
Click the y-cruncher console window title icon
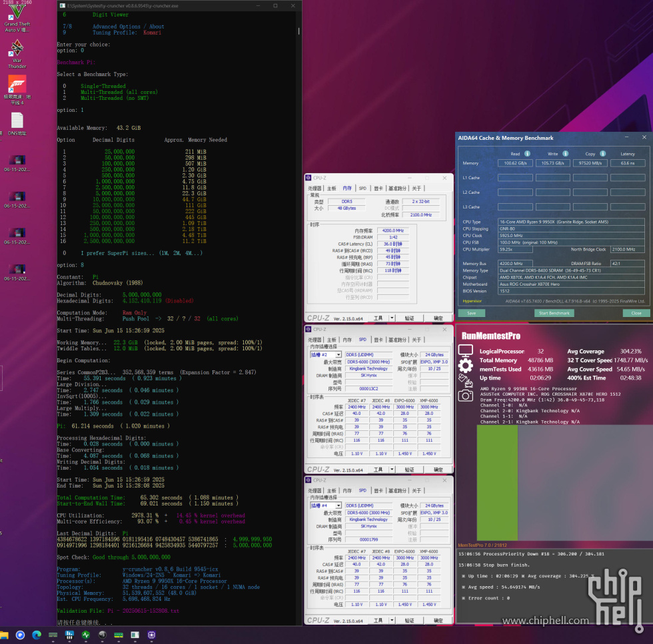click(62, 5)
